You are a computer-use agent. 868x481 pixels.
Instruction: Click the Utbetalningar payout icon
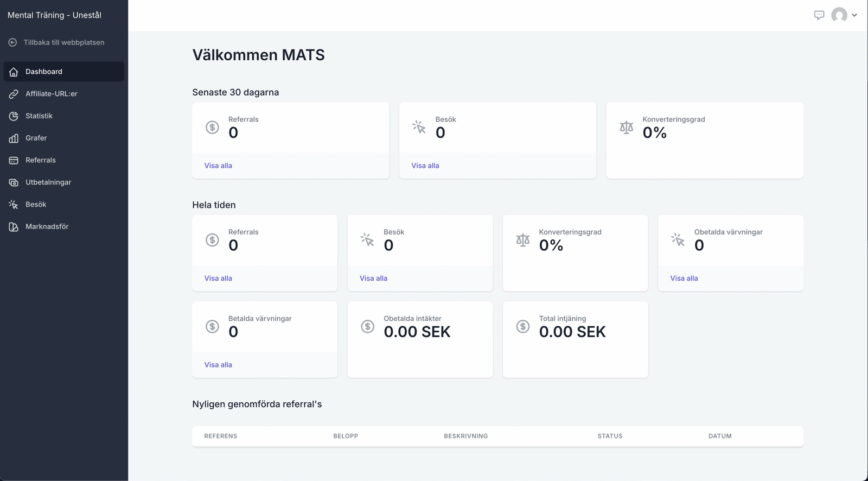pos(14,182)
